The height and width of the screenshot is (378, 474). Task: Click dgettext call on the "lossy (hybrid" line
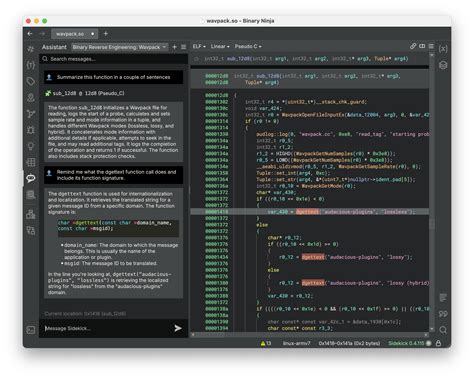tap(313, 283)
